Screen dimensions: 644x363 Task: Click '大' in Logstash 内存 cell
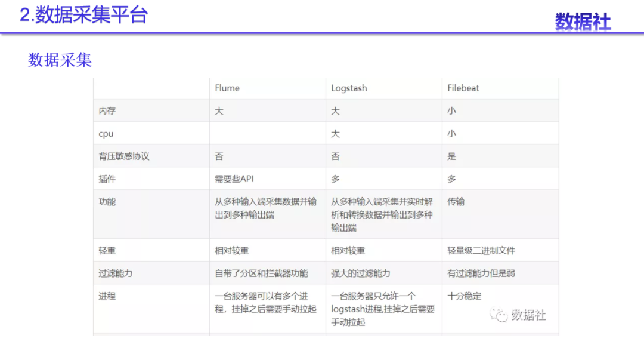tap(336, 110)
